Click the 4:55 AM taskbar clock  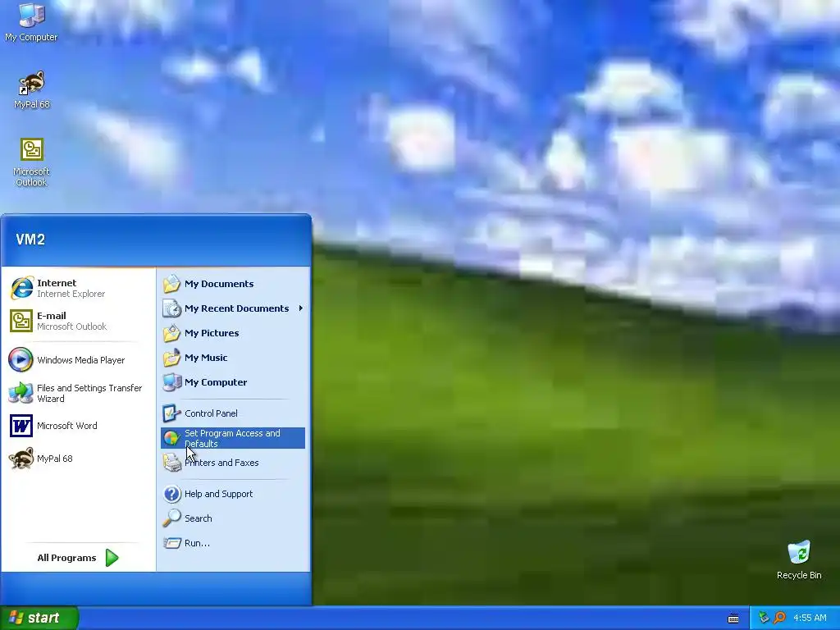[810, 618]
